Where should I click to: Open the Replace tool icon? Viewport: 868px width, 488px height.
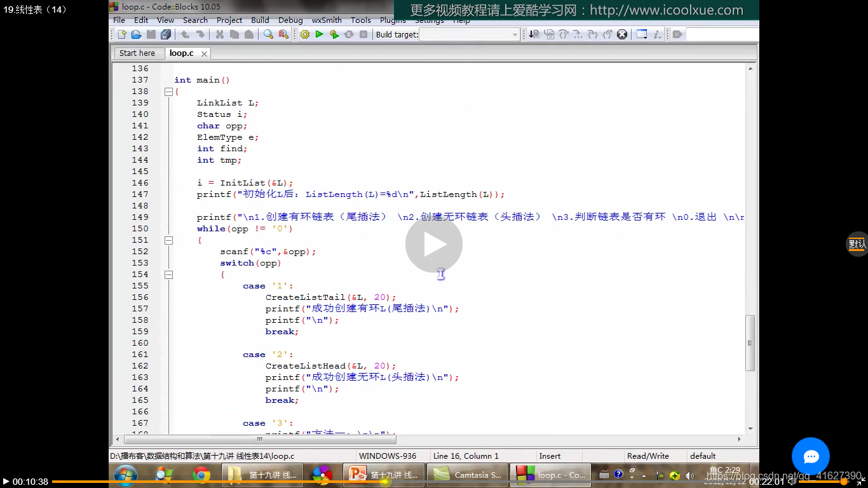point(283,34)
